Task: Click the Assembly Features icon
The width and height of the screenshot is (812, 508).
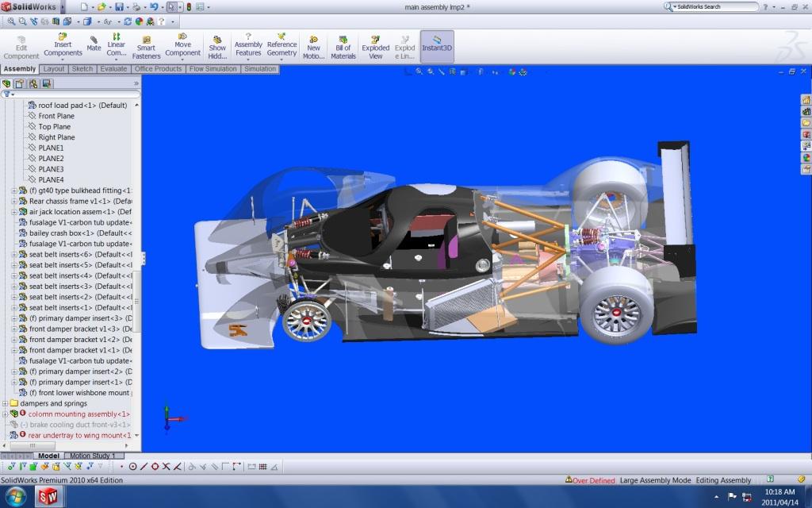Action: [248, 45]
